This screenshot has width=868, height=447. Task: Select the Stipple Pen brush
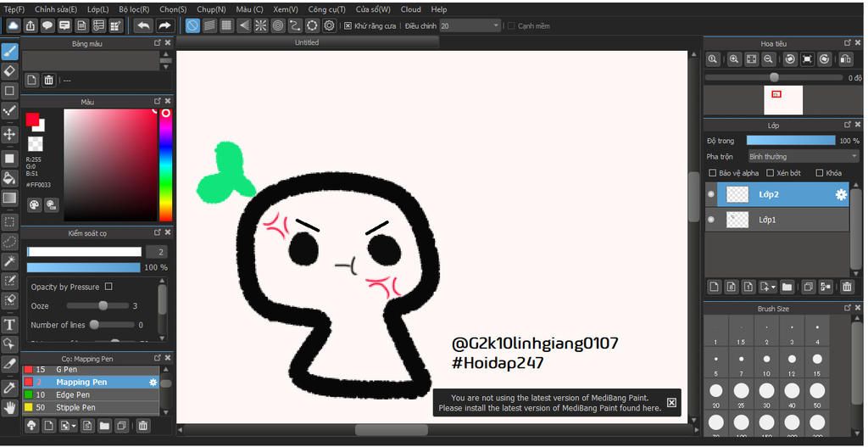91,408
